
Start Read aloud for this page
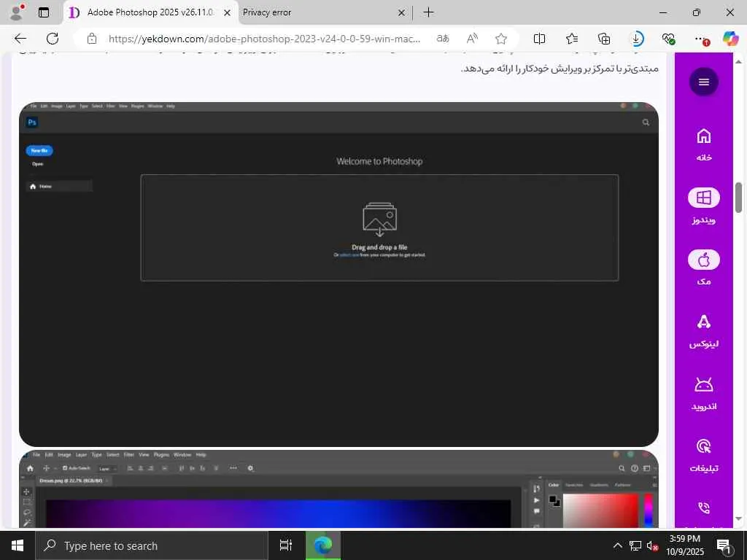[472, 39]
